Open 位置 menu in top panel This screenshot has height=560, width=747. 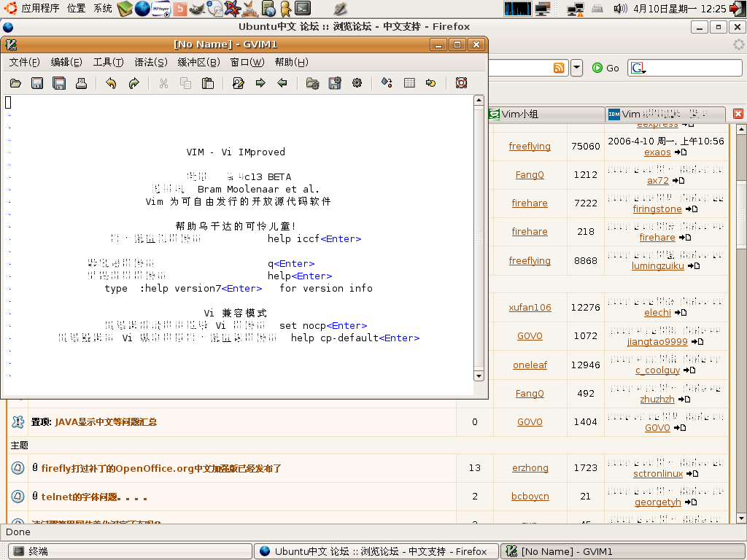coord(76,8)
